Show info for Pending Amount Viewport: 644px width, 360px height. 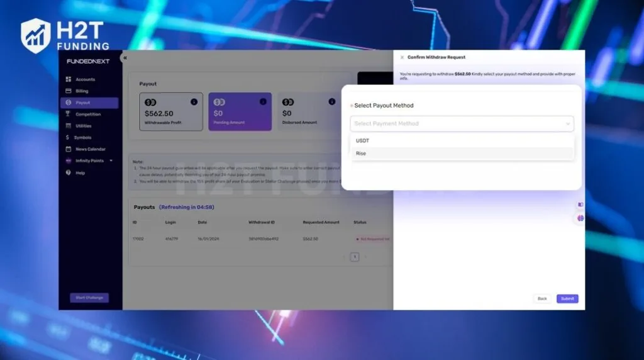[x=263, y=101]
